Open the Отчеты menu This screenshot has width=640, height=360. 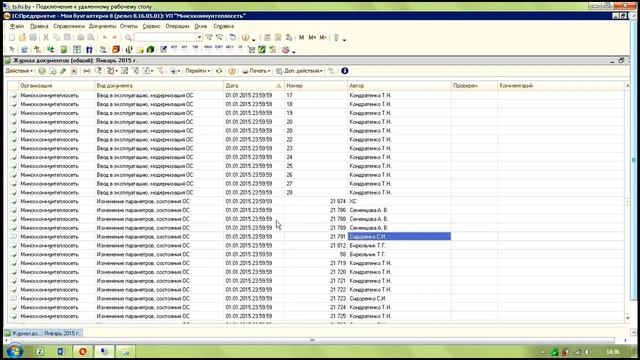[x=129, y=26]
